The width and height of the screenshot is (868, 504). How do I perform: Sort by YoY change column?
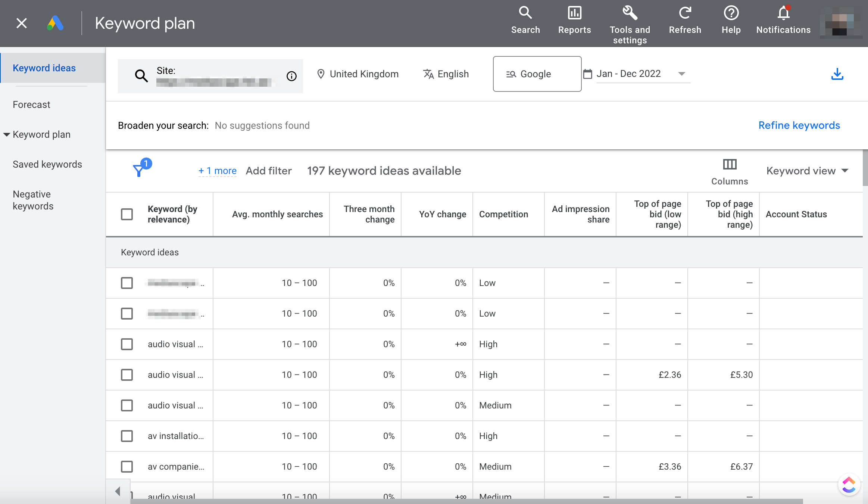click(x=443, y=214)
